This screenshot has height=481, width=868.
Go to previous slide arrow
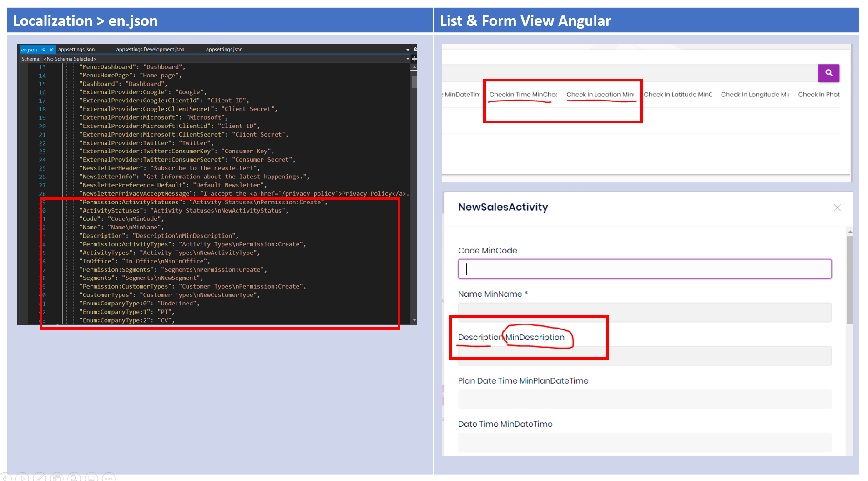6,477
